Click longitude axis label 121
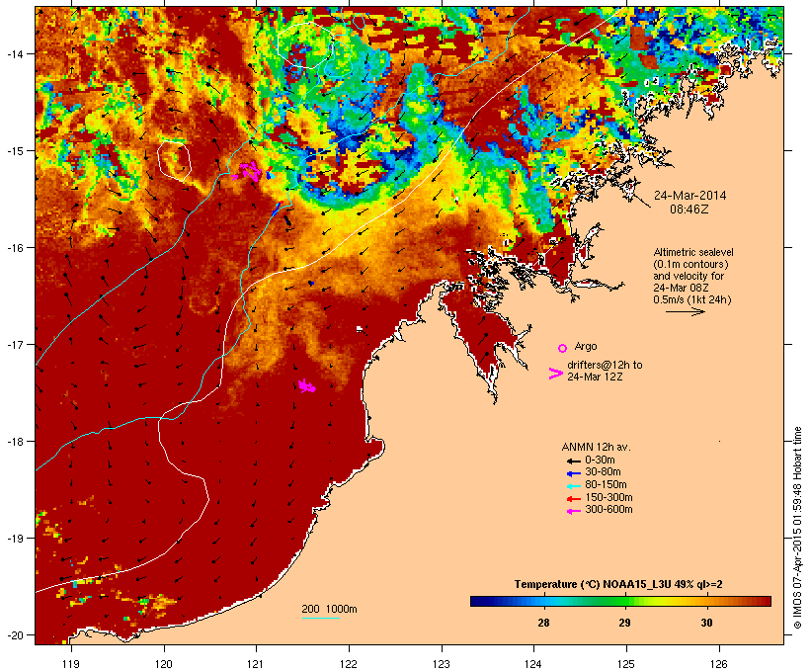 (256, 664)
